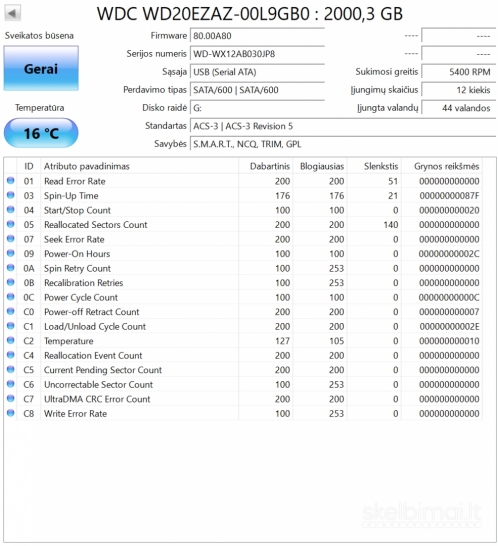Click the power on hours field 44 valandos
Viewport: 498px width, 546px height.
(x=459, y=108)
